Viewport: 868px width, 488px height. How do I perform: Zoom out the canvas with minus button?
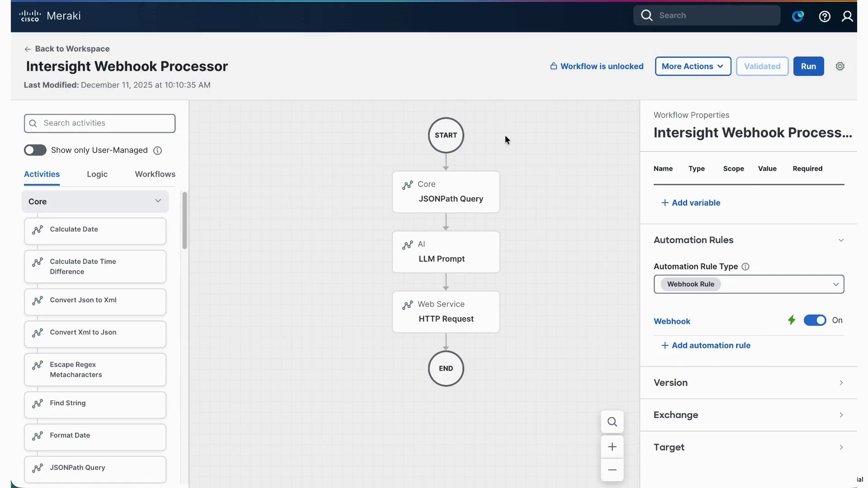pos(612,470)
